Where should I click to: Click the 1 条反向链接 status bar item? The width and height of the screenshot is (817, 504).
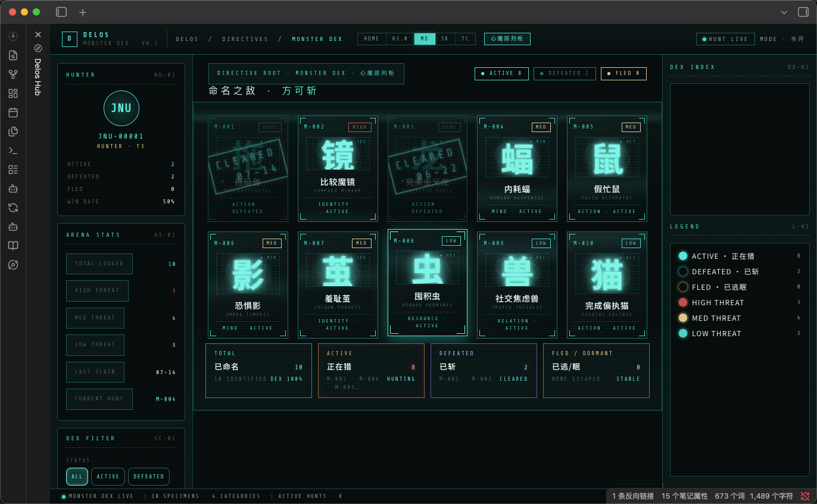633,496
